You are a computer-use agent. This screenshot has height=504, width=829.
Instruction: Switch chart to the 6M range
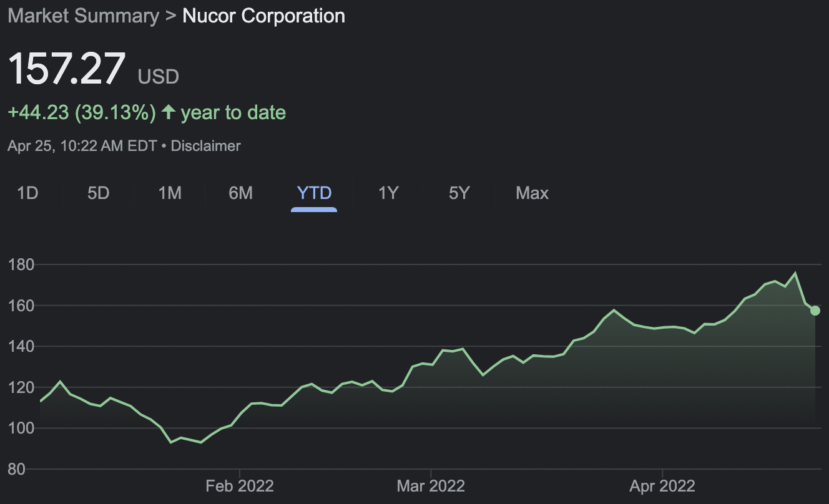pyautogui.click(x=241, y=193)
